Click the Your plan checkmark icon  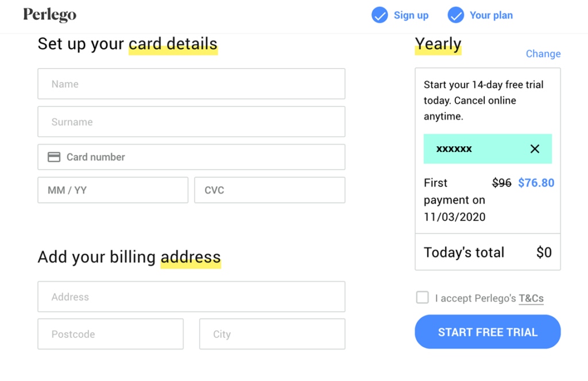tap(455, 15)
